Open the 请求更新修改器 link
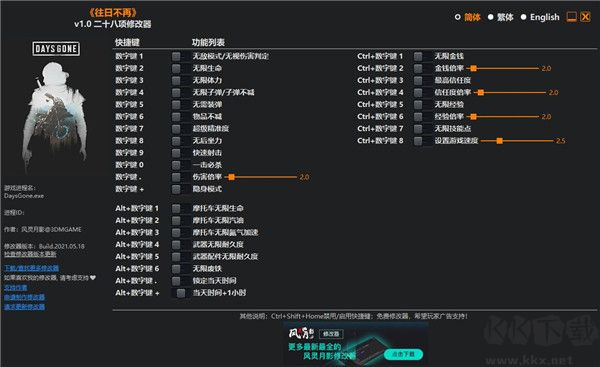Viewport: 600px width, 367px height. pos(24,307)
